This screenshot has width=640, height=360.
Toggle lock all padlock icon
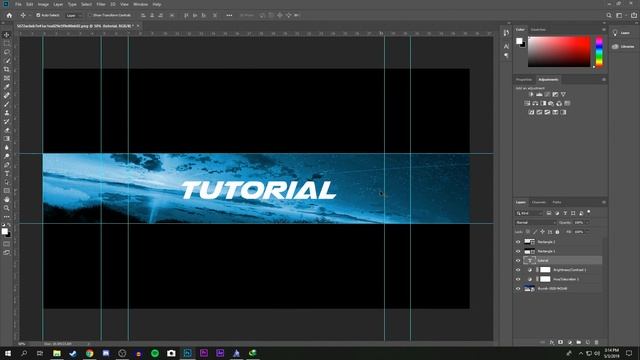click(558, 232)
